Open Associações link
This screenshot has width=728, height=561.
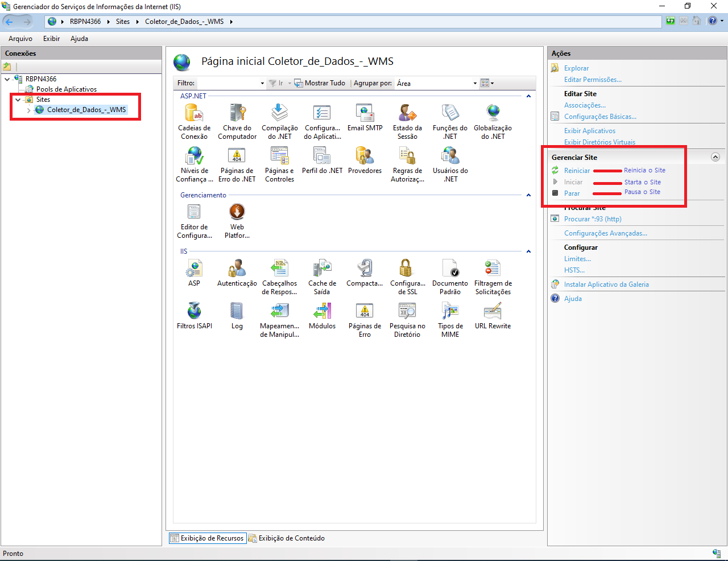(585, 105)
